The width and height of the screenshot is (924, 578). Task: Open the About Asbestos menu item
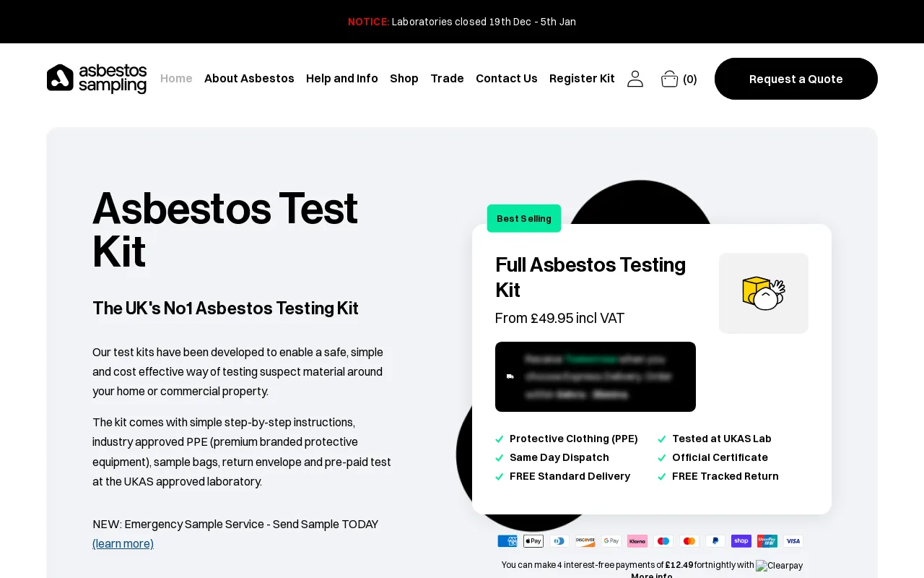click(249, 78)
